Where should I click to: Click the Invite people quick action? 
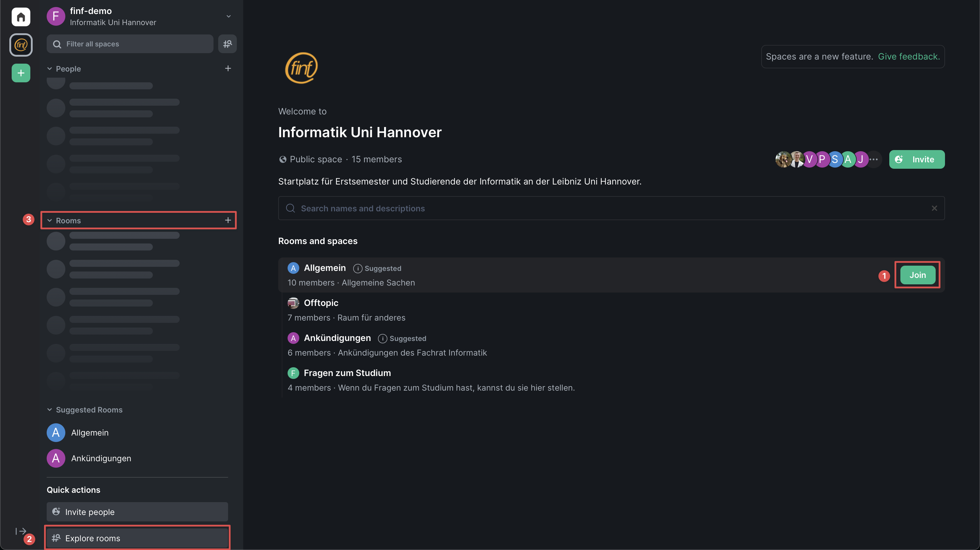(x=137, y=512)
